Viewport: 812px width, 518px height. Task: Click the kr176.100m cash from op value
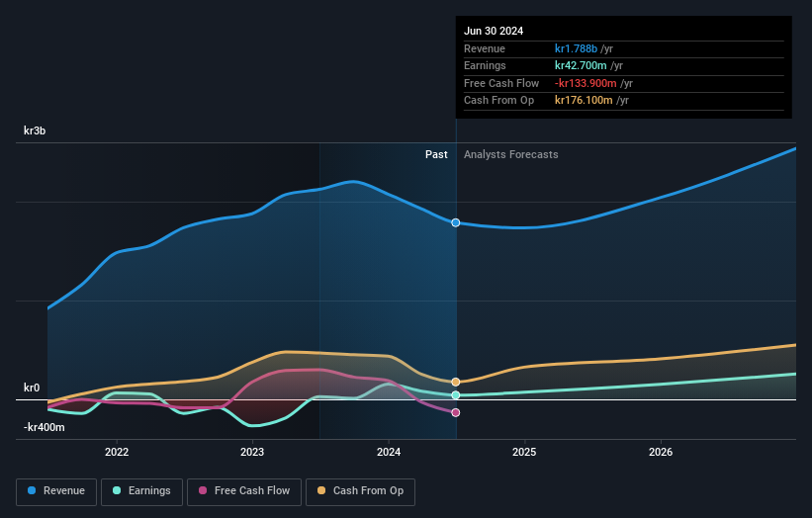584,101
